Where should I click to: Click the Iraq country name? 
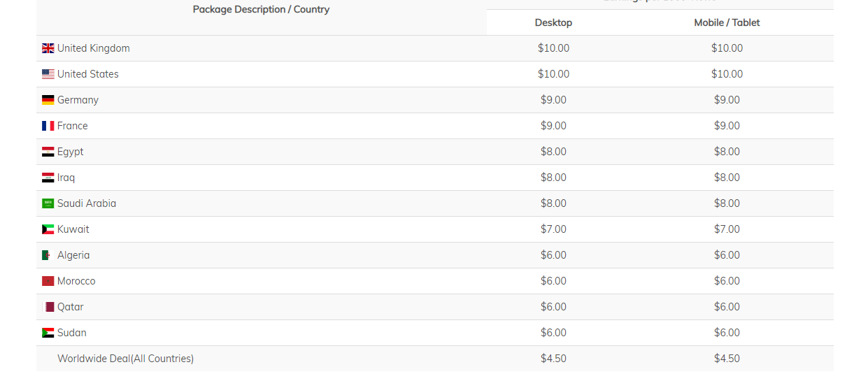(x=66, y=178)
